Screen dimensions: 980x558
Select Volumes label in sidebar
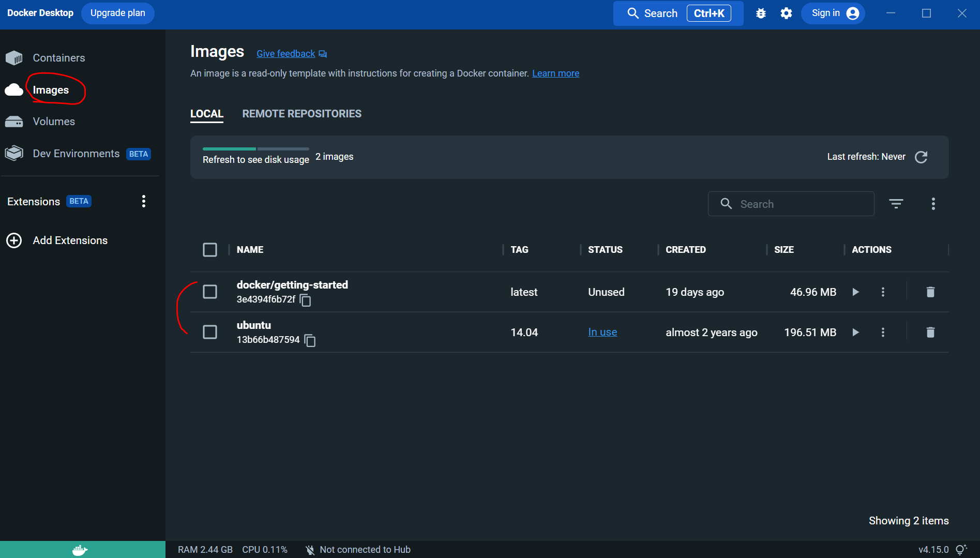coord(54,122)
